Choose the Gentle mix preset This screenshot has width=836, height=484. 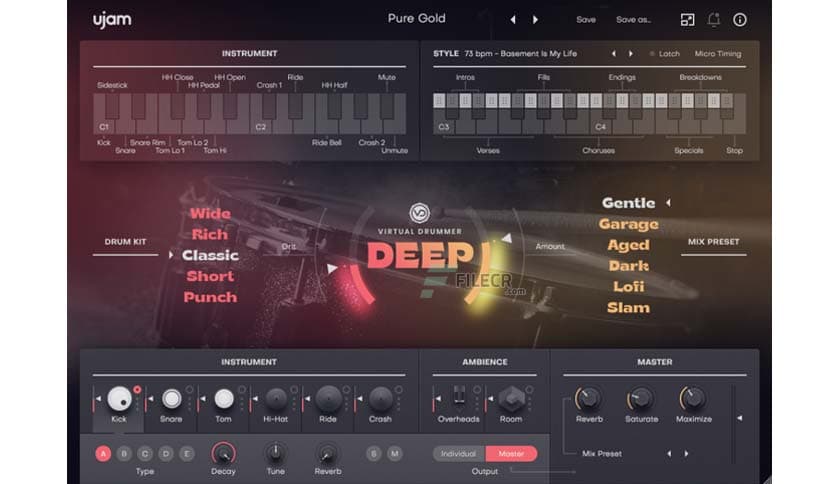click(629, 203)
